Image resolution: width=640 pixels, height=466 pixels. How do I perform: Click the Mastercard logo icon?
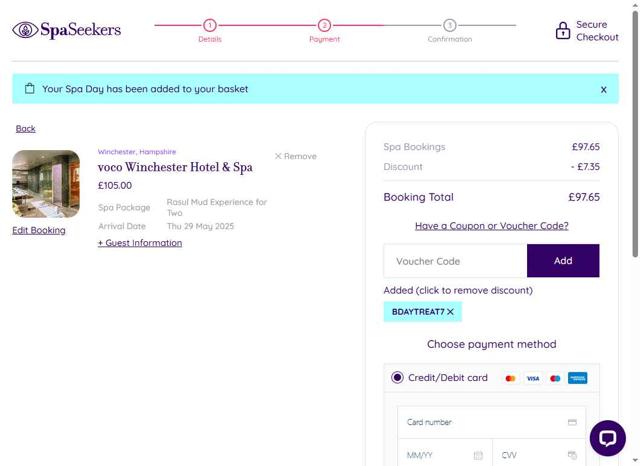tap(510, 378)
